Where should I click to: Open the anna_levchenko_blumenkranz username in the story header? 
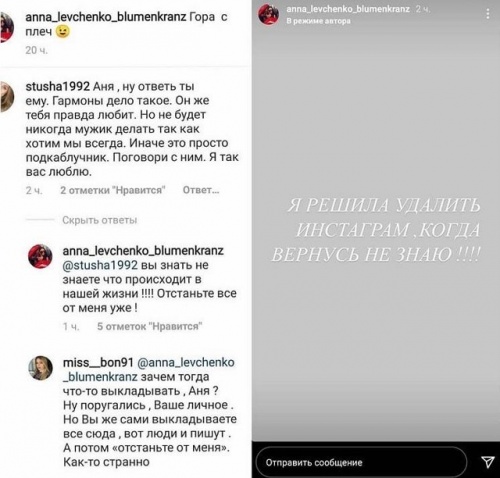click(x=348, y=9)
